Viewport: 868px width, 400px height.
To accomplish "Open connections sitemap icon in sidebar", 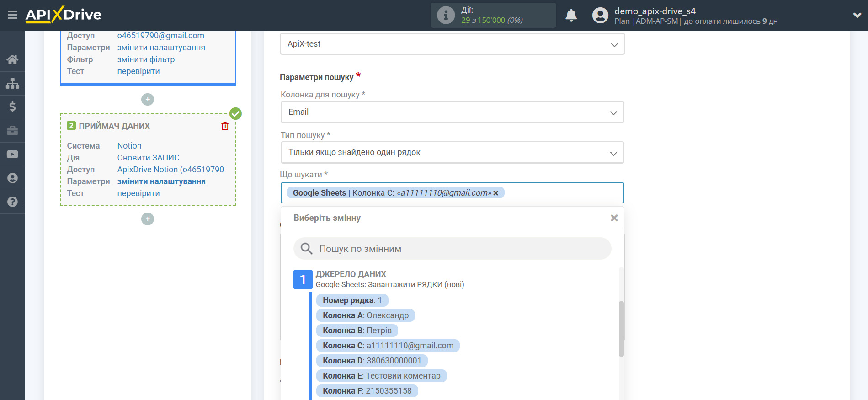I will [12, 83].
